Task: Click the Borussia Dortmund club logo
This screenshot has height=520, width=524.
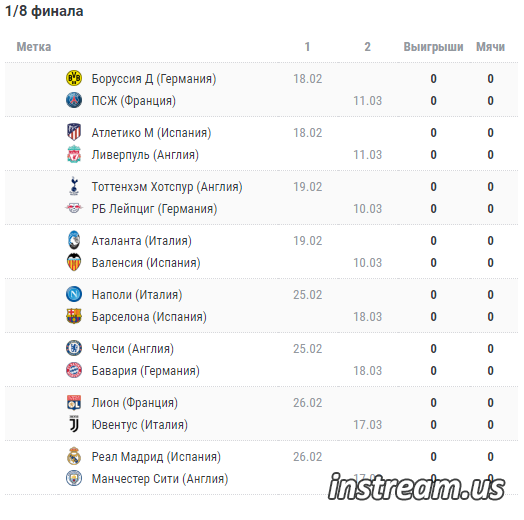Action: (x=74, y=79)
